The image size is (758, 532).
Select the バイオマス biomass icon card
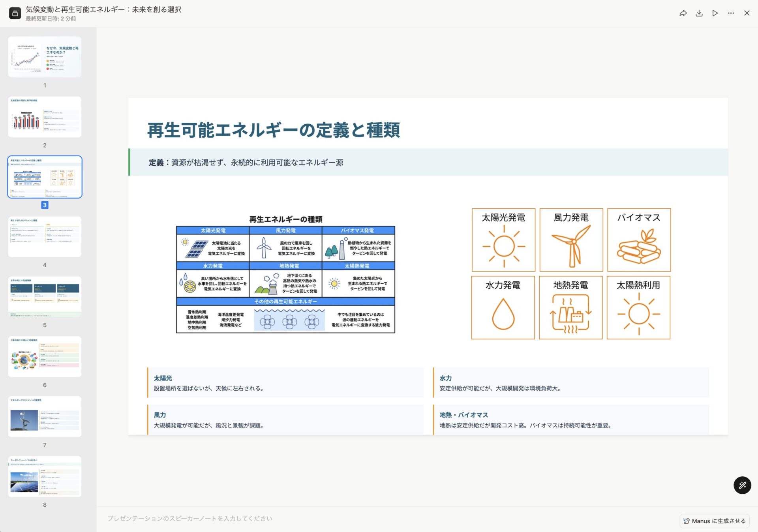(x=639, y=240)
